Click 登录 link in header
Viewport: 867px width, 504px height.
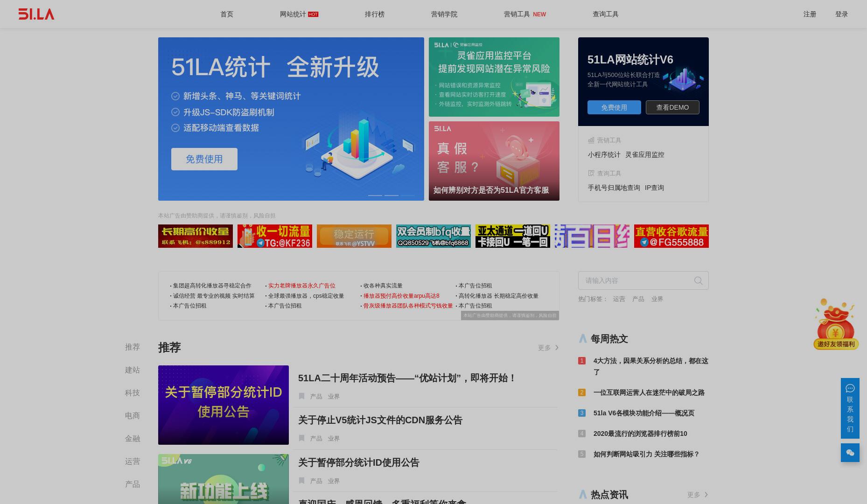click(841, 14)
